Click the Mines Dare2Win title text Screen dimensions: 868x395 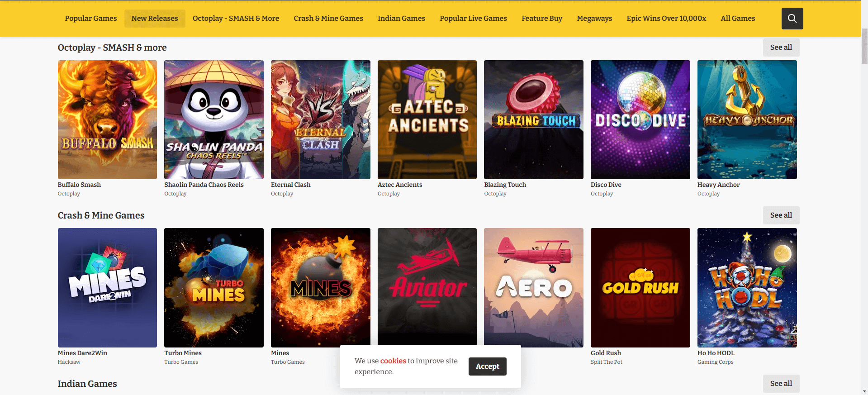click(82, 353)
